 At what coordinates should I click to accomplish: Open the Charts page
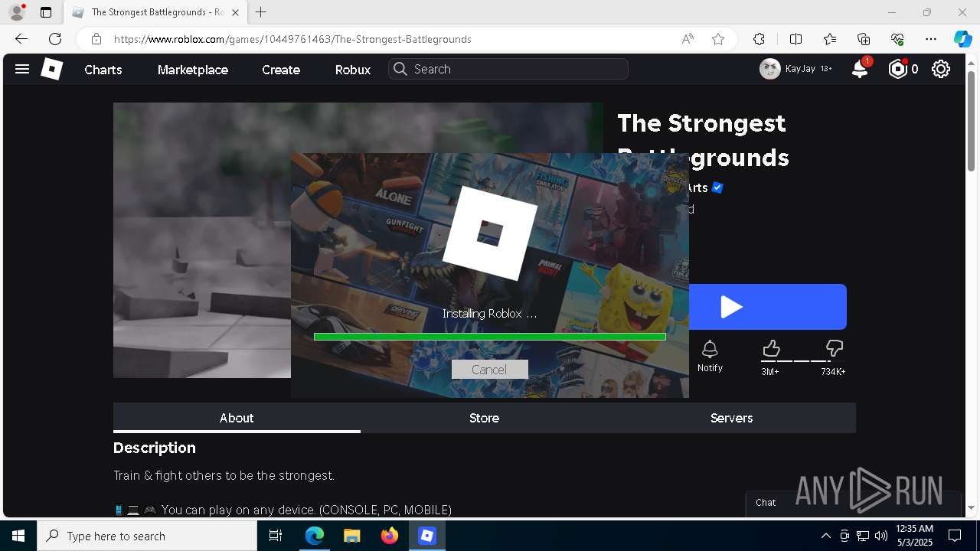[x=103, y=70]
